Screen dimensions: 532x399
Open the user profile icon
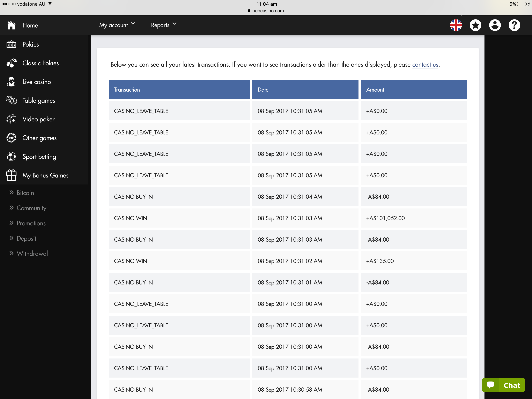point(495,25)
